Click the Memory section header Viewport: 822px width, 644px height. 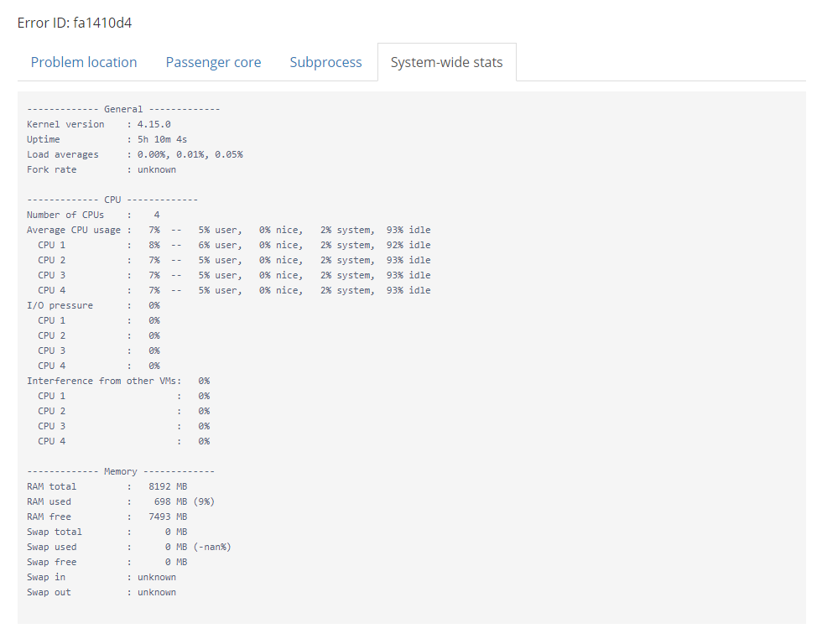[121, 471]
